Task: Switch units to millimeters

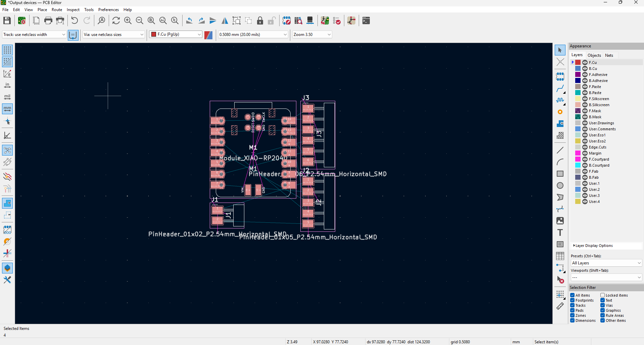Action: coord(7,109)
